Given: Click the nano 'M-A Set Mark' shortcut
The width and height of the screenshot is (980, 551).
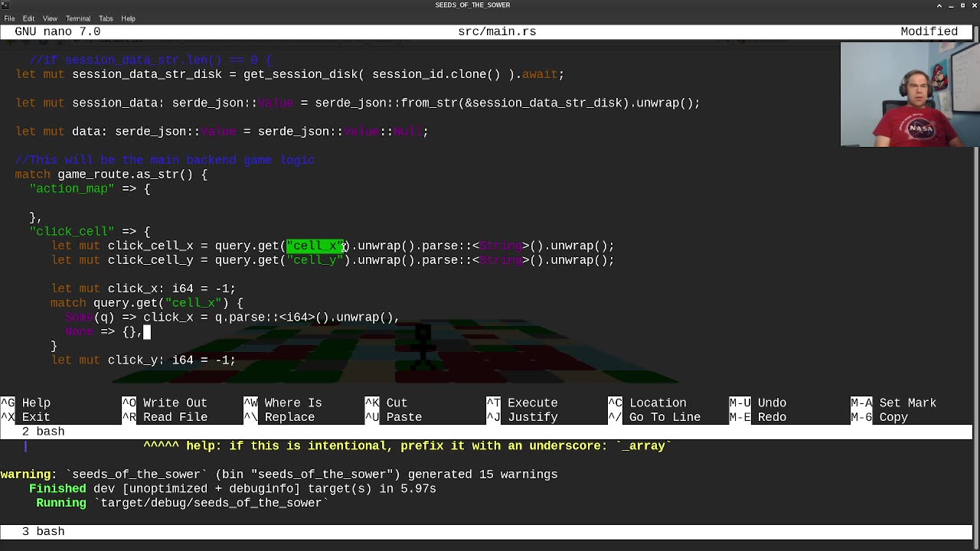Looking at the screenshot, I should [x=893, y=403].
